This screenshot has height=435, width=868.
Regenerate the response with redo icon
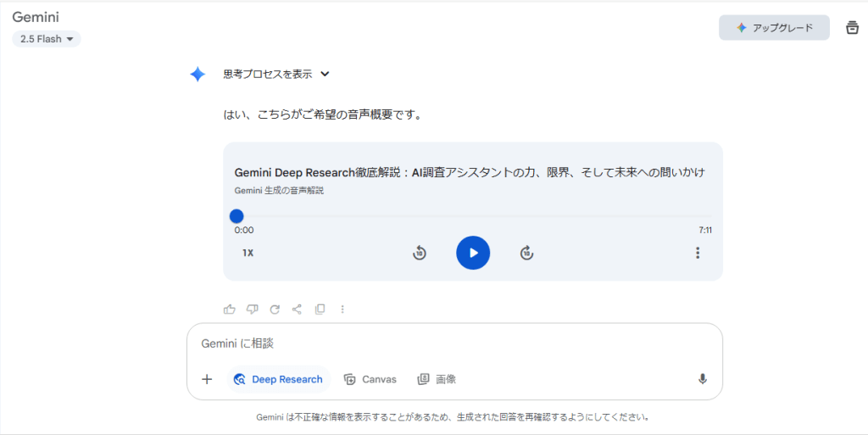[x=275, y=310]
